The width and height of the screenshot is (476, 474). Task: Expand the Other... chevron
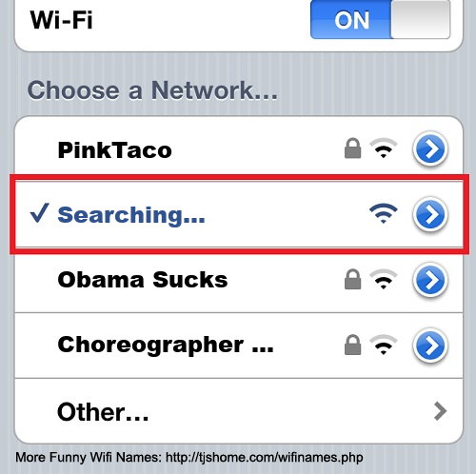pos(440,411)
